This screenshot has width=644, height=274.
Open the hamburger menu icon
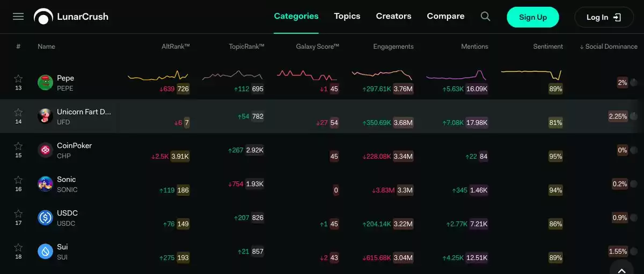tap(18, 17)
